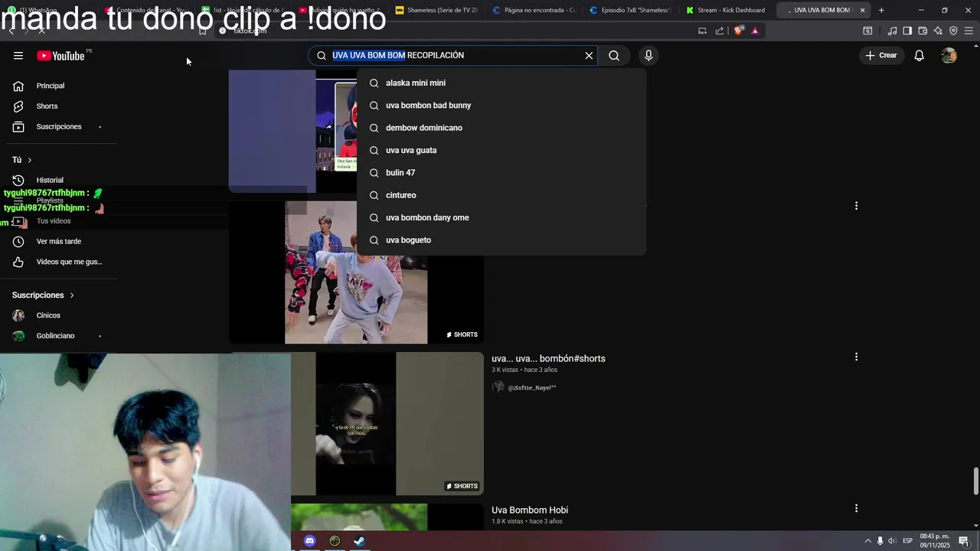Choose suggestion 'uva bogueto'

501,240
